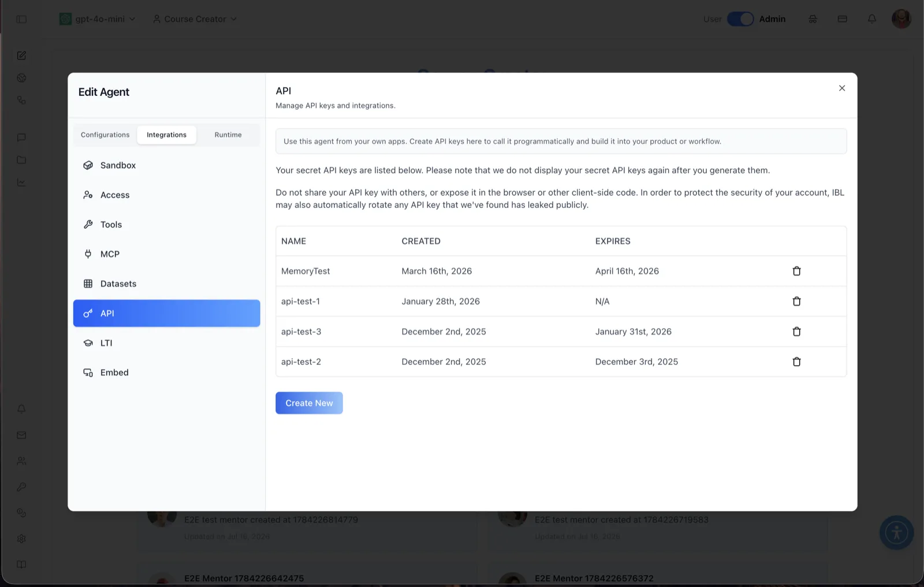Click the api-test-2 key name
This screenshot has height=587, width=924.
[x=301, y=362]
